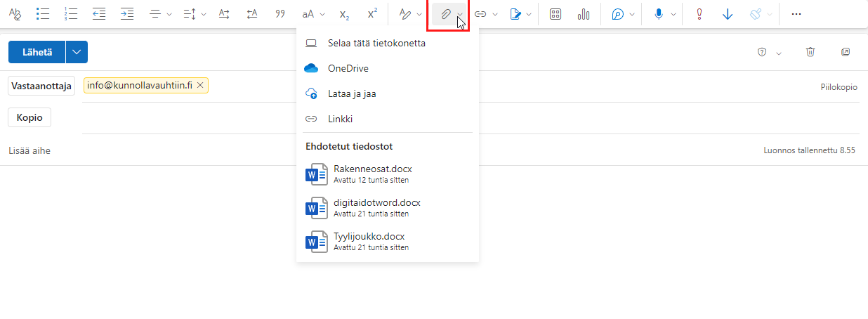Click the Loop component icon
Image resolution: width=868 pixels, height=319 pixels.
point(618,14)
